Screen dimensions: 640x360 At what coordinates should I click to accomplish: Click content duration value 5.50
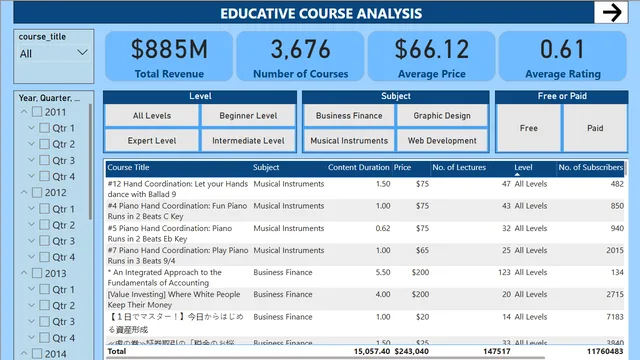tap(383, 272)
